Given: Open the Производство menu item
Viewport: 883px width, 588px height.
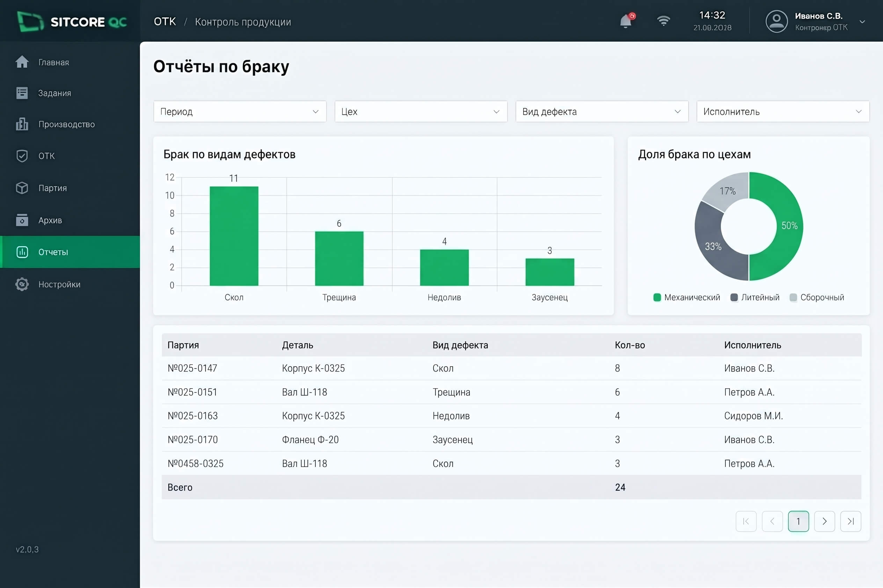Looking at the screenshot, I should 70,124.
